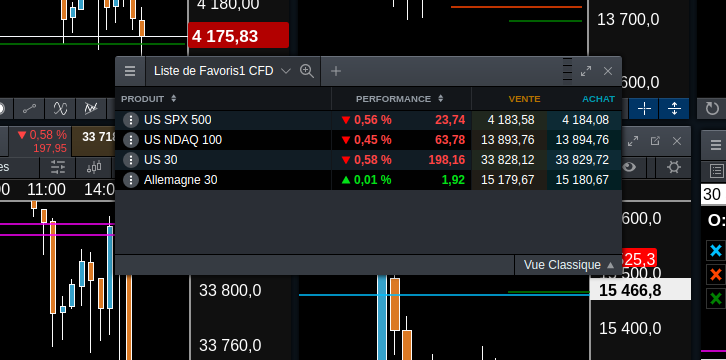The width and height of the screenshot is (726, 360).
Task: Click US 30 change value 198,16
Action: (x=446, y=160)
